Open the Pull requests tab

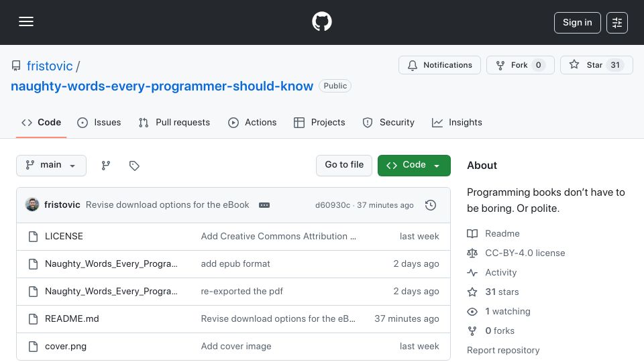pos(174,122)
